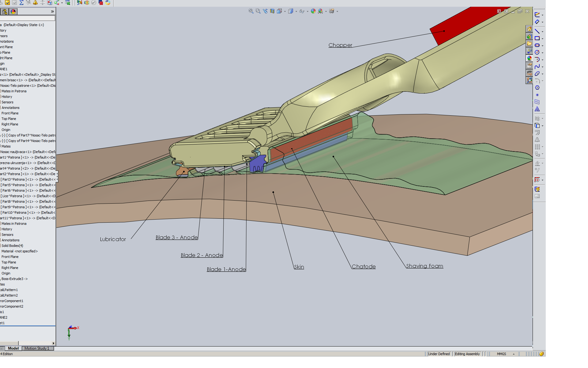Select the Blade 1-Anode annotation
This screenshot has width=588, height=368.
point(226,269)
